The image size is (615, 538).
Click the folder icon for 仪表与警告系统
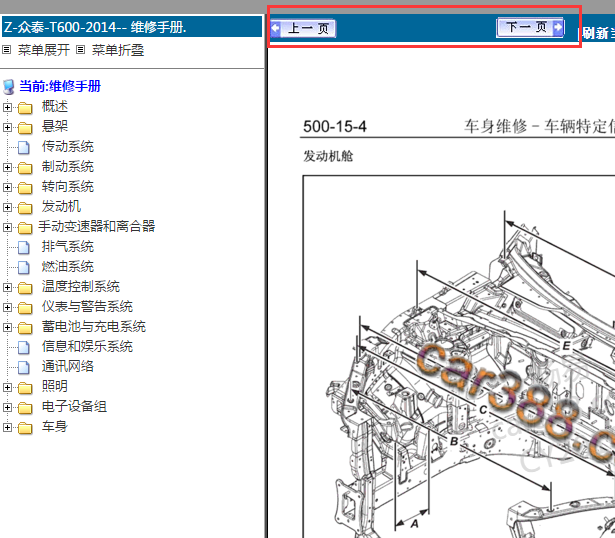coord(25,308)
